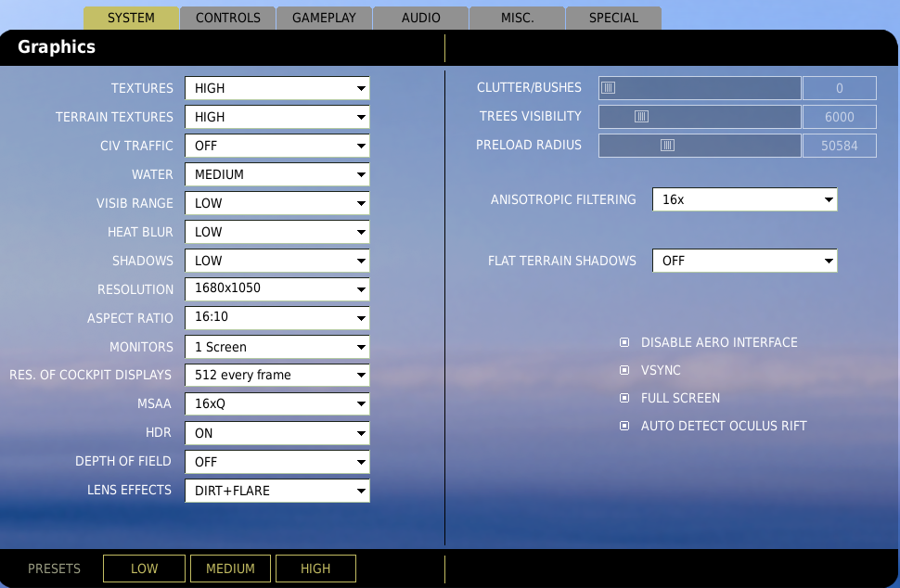Click the TREES VISIBILITY slider handle
900x588 pixels.
coord(642,117)
